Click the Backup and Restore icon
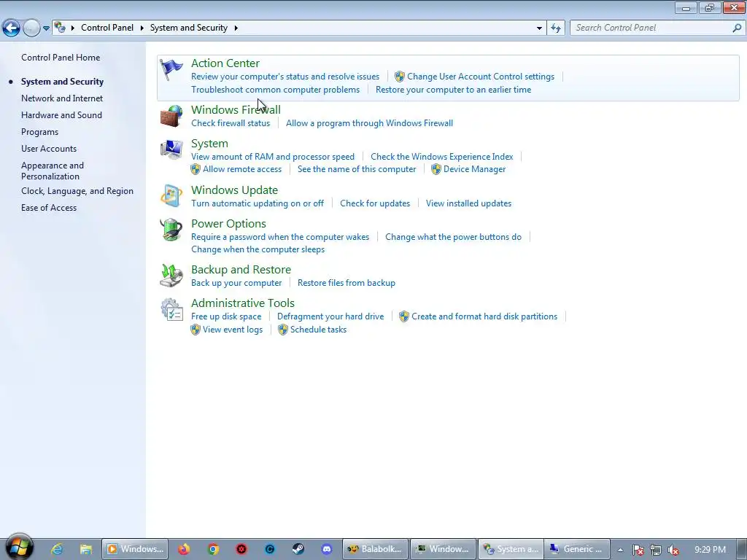Image resolution: width=747 pixels, height=560 pixels. [x=171, y=276]
